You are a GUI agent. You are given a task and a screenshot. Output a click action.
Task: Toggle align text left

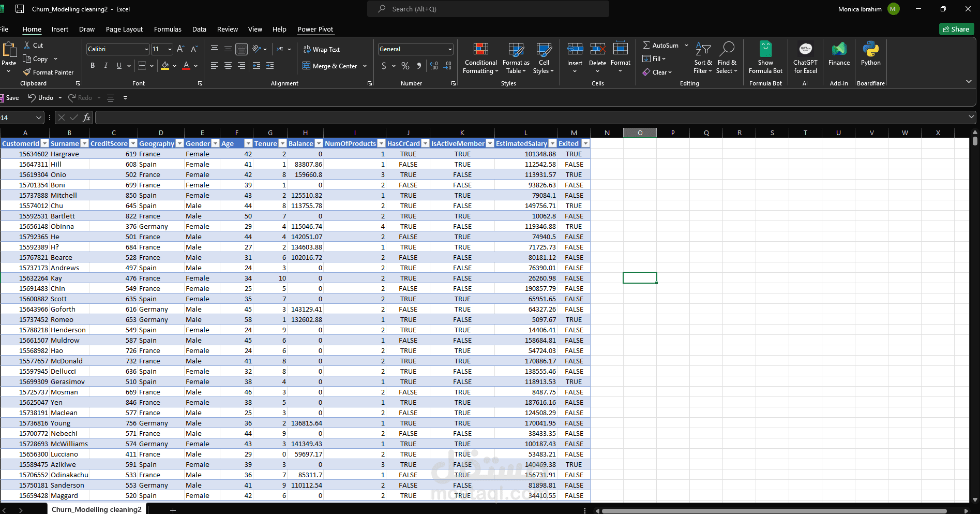pos(215,66)
